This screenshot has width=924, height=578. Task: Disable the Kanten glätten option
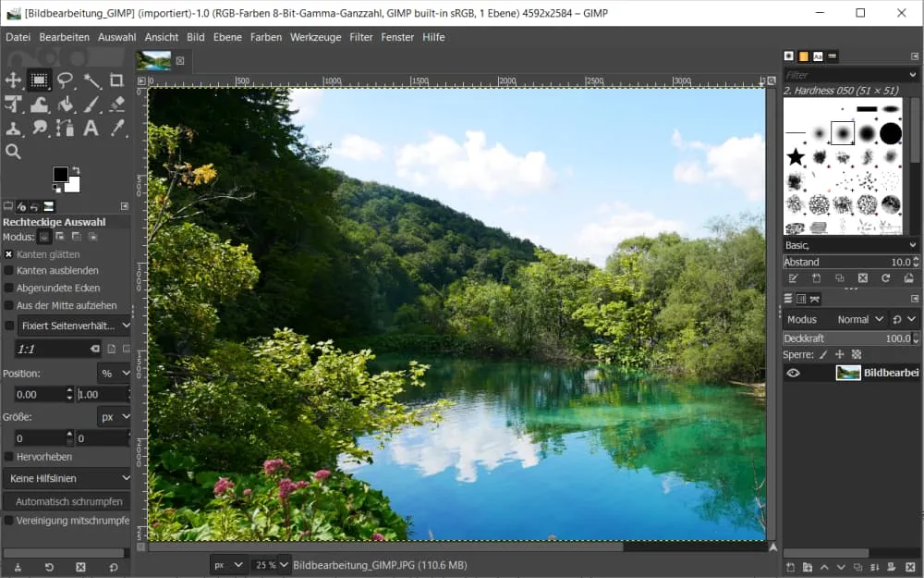(8, 253)
